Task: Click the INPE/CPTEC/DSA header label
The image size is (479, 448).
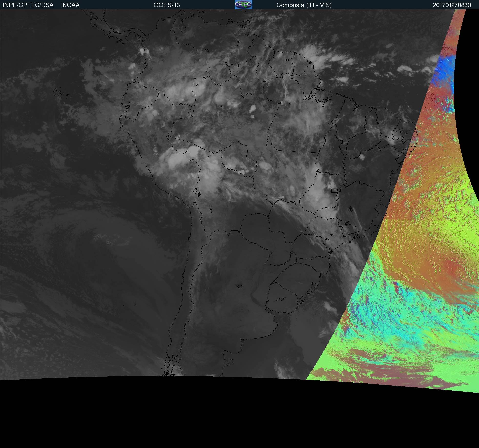Action: [x=28, y=5]
